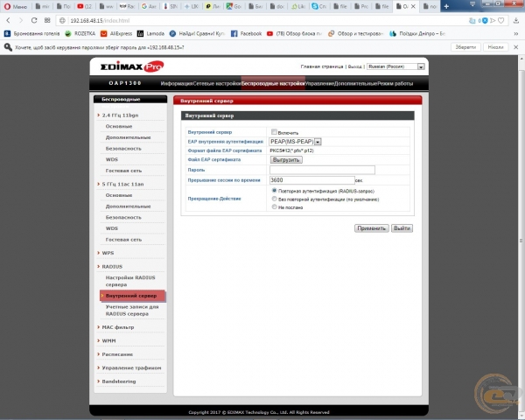The image size is (525, 420).
Task: Open 'Гостевая сеть' under 5 ГГц
Action: pyautogui.click(x=123, y=240)
